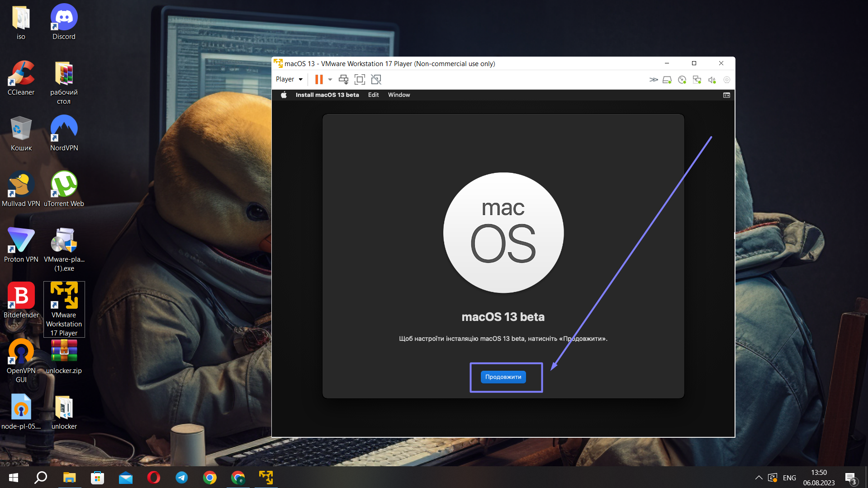Click the hard disk device icon
868x488 pixels.
(667, 80)
